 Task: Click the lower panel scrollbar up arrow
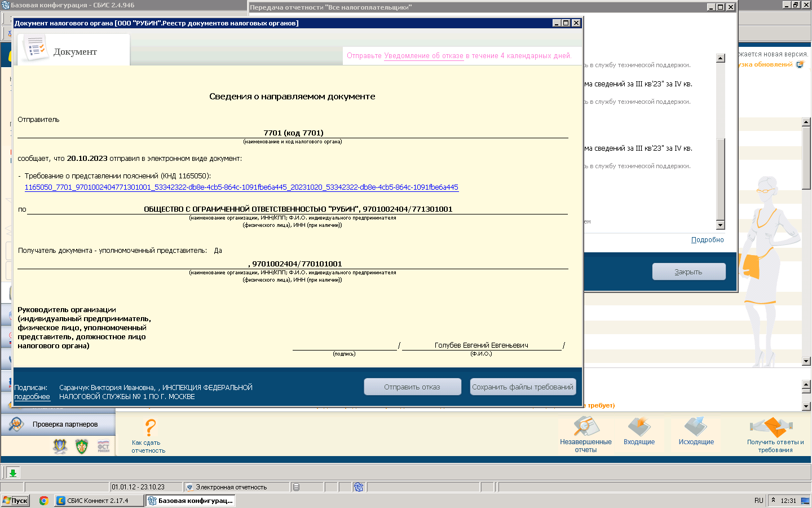tap(806, 384)
